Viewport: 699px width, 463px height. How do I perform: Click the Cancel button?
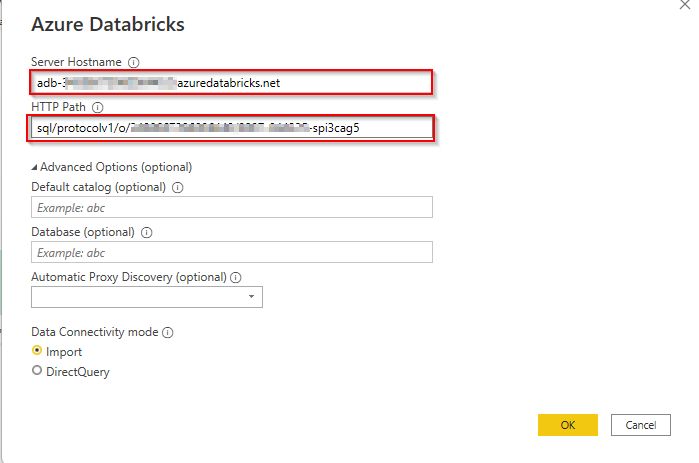pos(641,425)
